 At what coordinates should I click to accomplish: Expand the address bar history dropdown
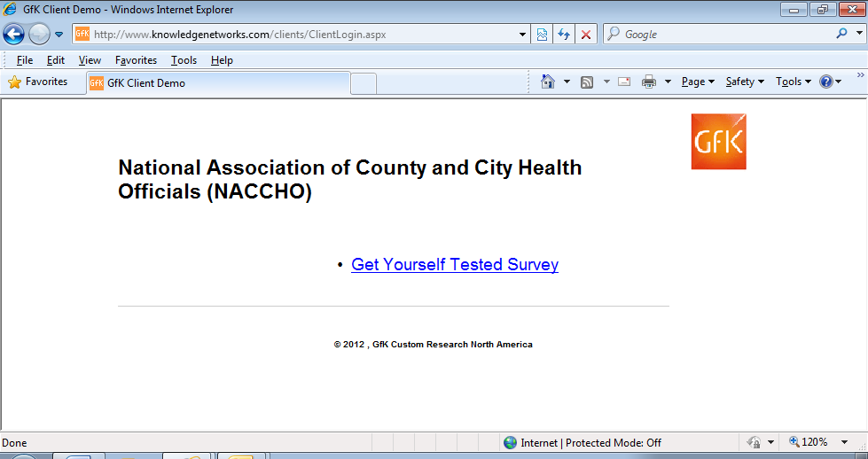pos(522,35)
